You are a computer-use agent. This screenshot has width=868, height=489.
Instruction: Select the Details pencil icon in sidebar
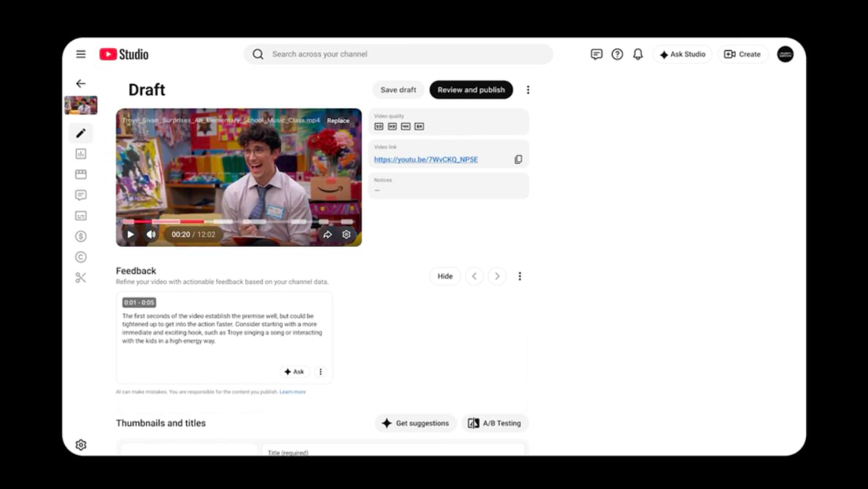pos(81,133)
